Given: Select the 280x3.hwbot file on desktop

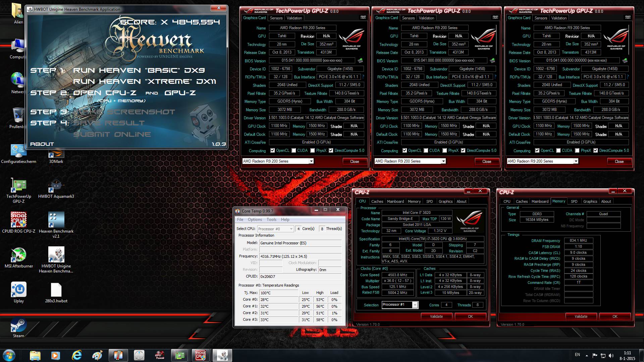Looking at the screenshot, I should click(56, 293).
